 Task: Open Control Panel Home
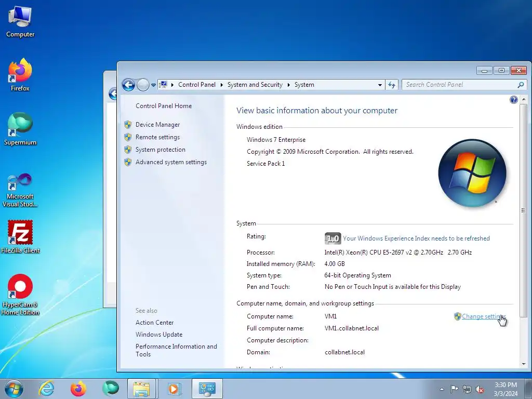(164, 106)
